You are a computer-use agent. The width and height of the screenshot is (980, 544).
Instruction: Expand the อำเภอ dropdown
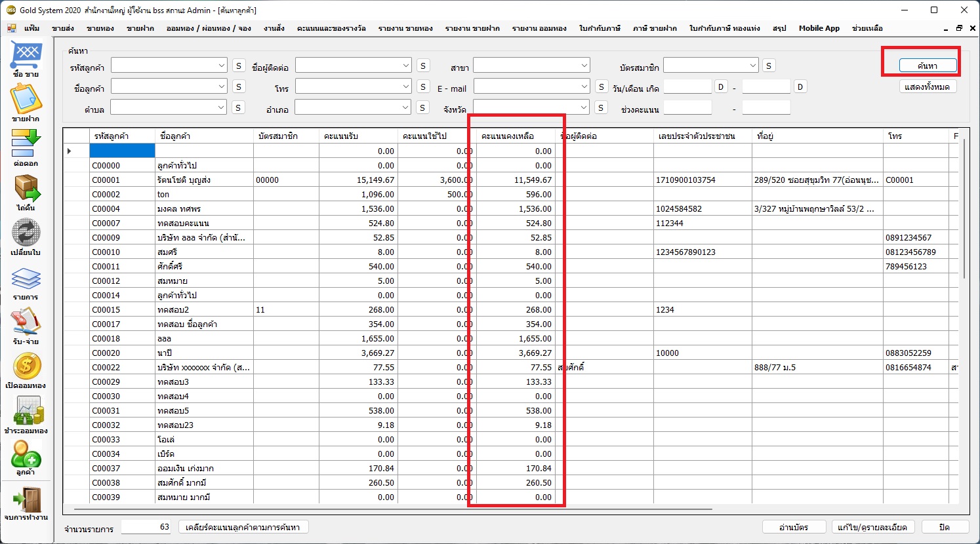pyautogui.click(x=405, y=107)
